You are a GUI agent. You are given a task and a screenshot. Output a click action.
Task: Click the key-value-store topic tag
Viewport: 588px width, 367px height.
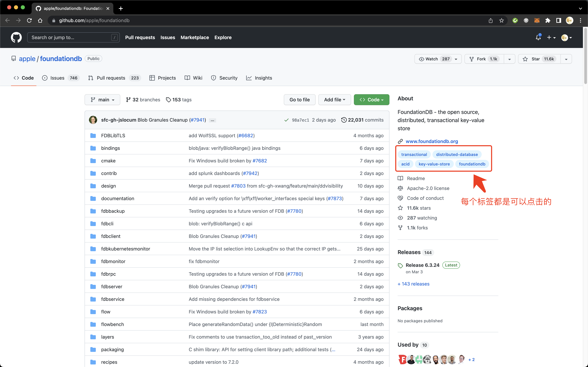pyautogui.click(x=434, y=164)
